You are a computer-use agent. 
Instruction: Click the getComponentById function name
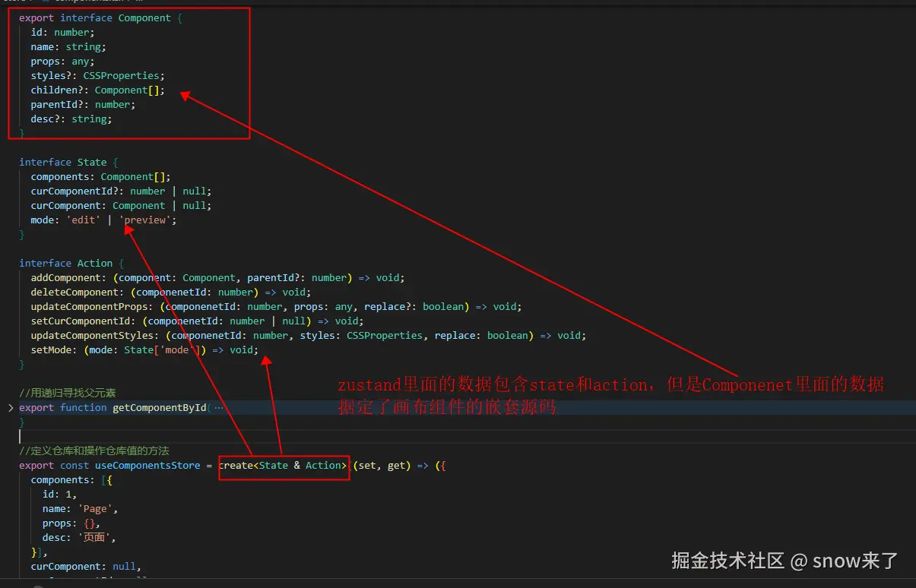coord(160,408)
